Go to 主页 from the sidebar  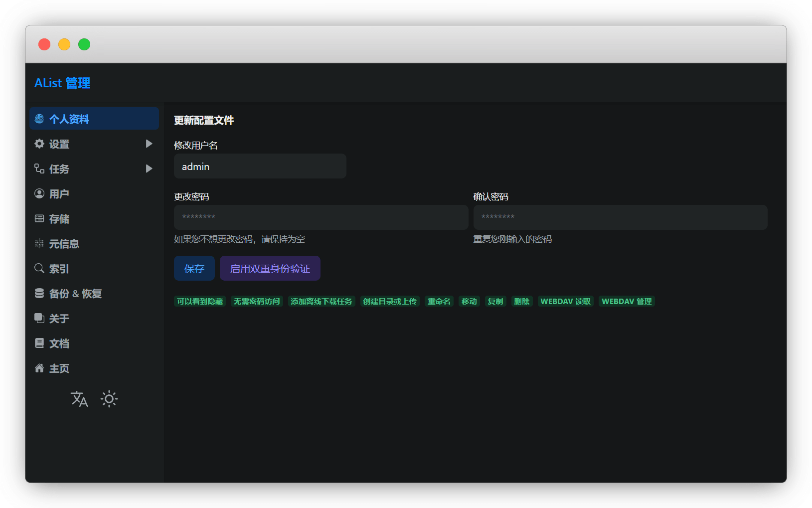click(x=59, y=368)
